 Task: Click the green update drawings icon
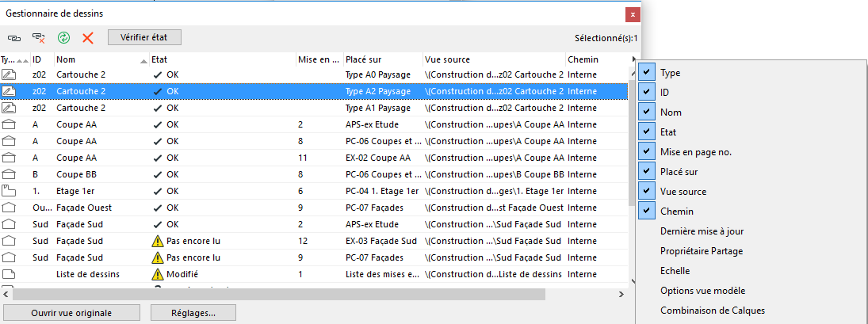pos(63,37)
